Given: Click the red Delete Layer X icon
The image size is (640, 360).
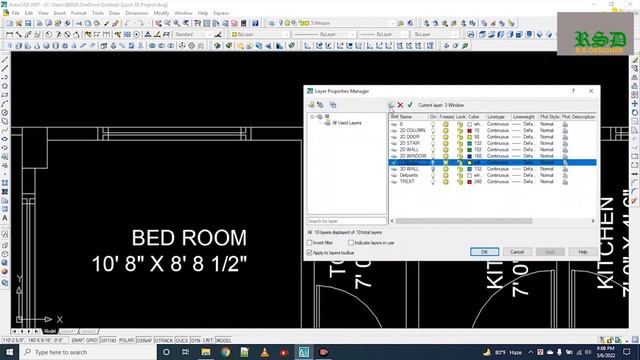Looking at the screenshot, I should [x=400, y=105].
